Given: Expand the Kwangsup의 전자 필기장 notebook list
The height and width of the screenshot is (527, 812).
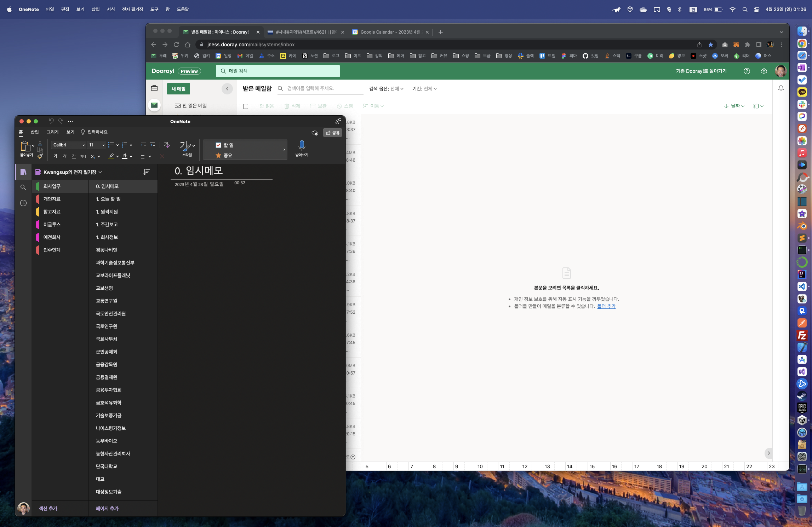Looking at the screenshot, I should 70,172.
